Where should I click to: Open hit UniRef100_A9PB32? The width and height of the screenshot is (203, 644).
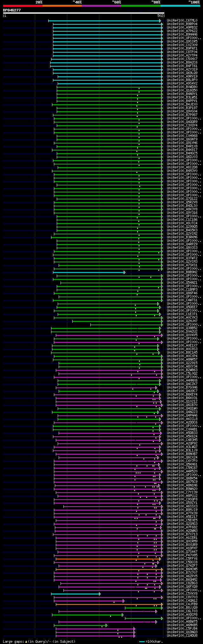(182, 28)
